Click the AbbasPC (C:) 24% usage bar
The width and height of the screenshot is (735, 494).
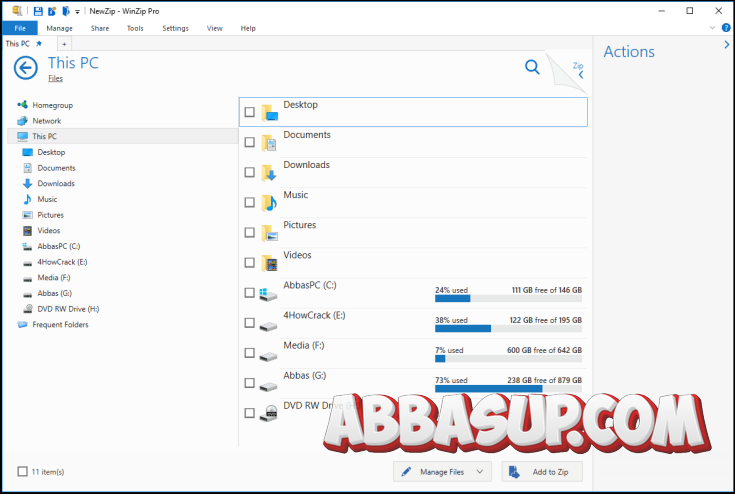(508, 299)
